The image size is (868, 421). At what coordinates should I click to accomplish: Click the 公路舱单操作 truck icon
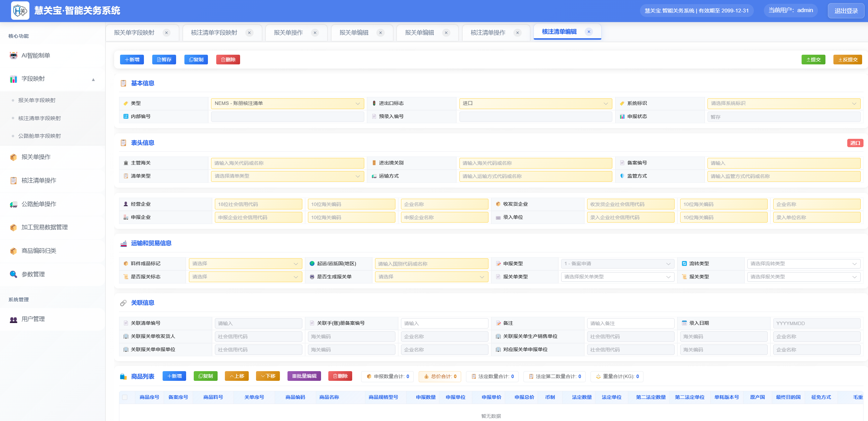(x=13, y=204)
